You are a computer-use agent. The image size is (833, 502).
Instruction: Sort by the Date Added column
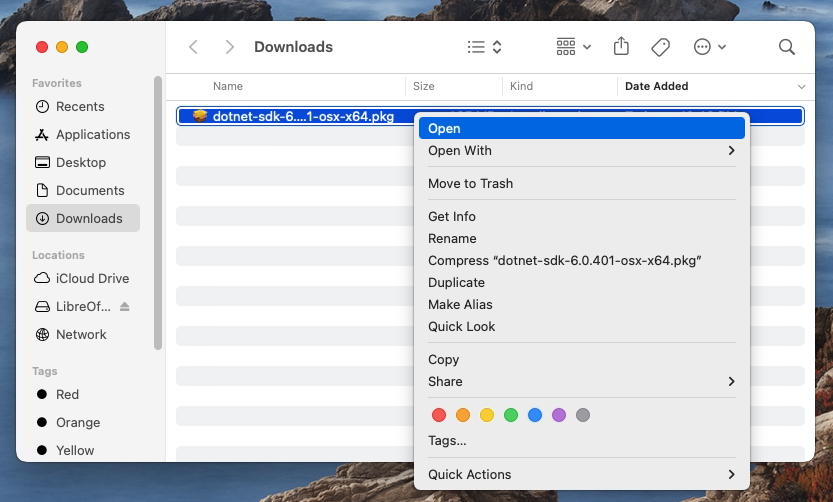657,86
